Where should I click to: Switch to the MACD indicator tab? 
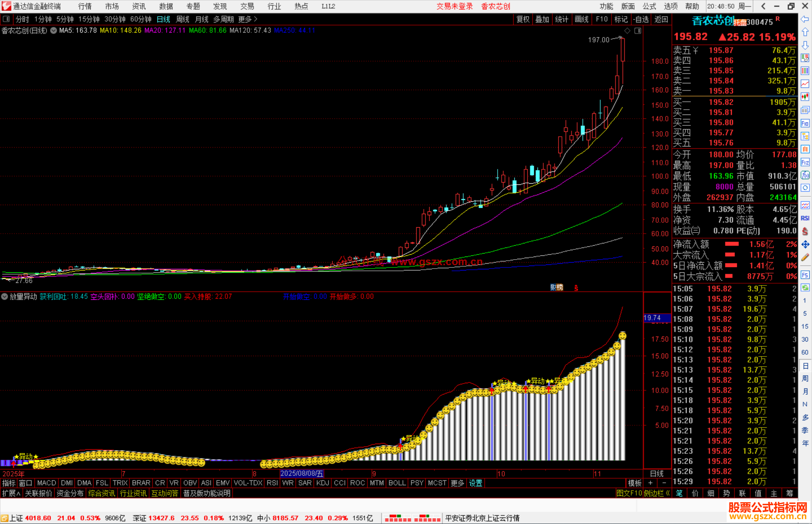tap(47, 483)
